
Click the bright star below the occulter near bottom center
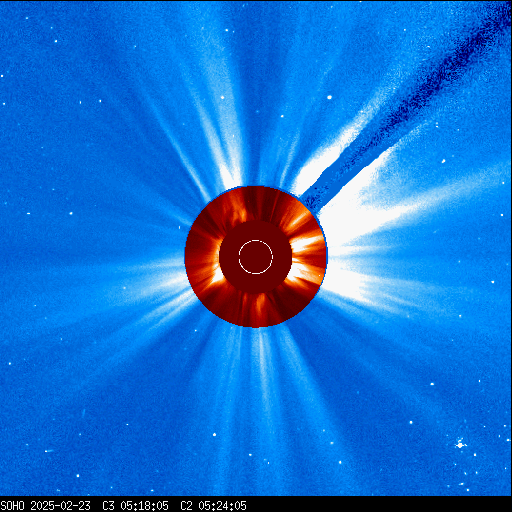click(214, 435)
